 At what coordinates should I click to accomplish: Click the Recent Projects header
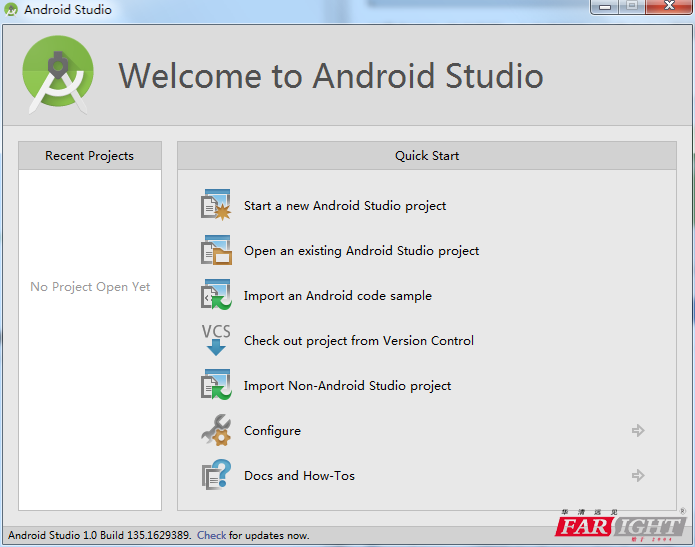click(x=90, y=156)
